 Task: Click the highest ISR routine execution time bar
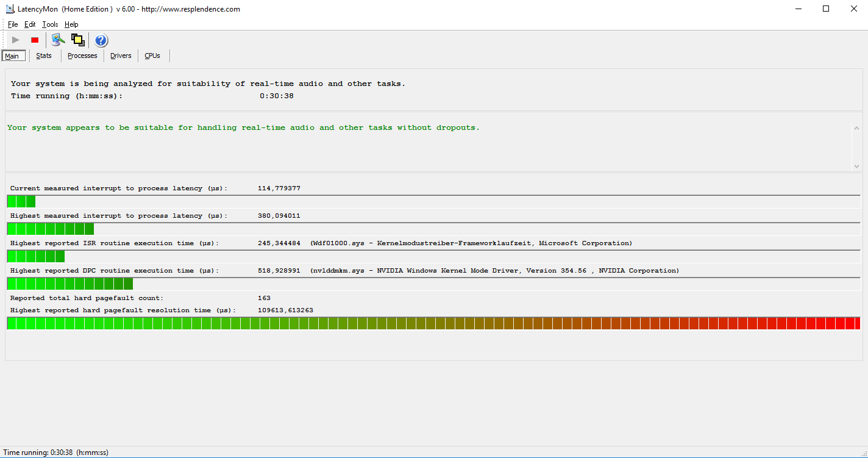pos(433,256)
